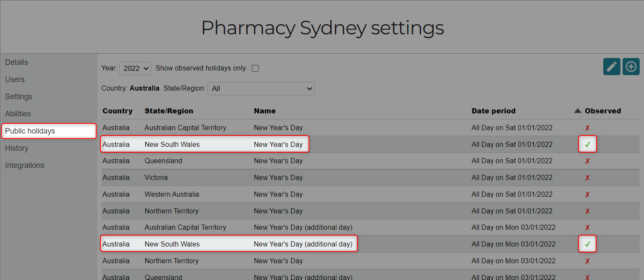Image resolution: width=644 pixels, height=280 pixels.
Task: Toggle observed status for Australian Capital Territory Sat 01/01/2022
Action: point(587,128)
